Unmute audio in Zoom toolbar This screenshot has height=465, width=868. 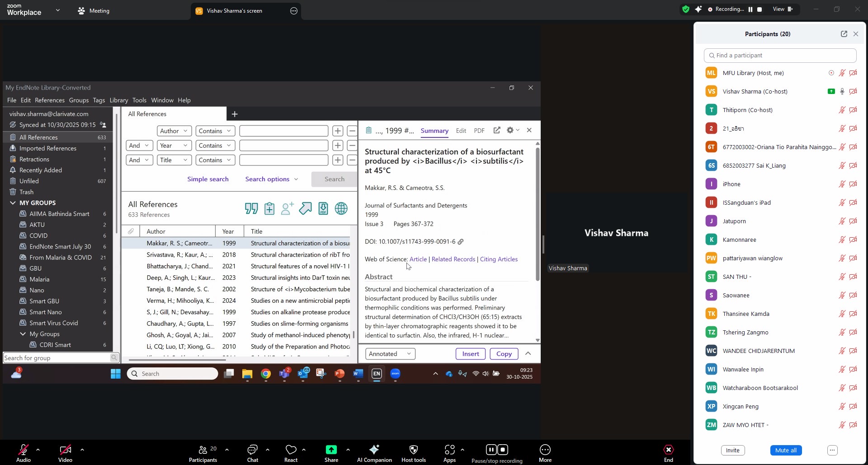click(x=24, y=453)
